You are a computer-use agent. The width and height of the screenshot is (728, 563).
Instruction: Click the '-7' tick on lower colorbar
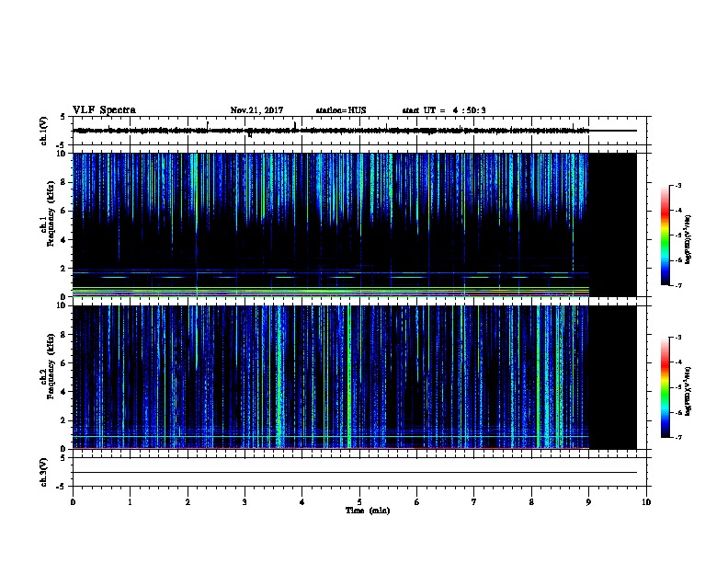677,438
